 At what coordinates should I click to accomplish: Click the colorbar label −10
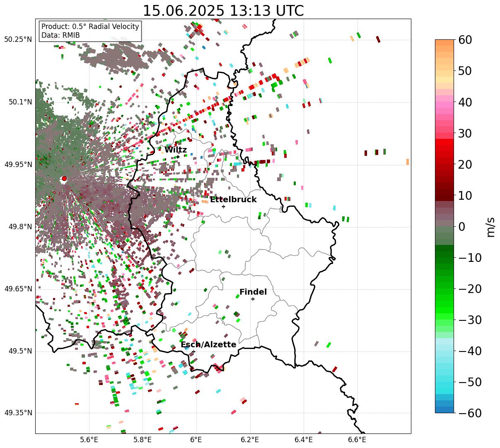tap(470, 257)
